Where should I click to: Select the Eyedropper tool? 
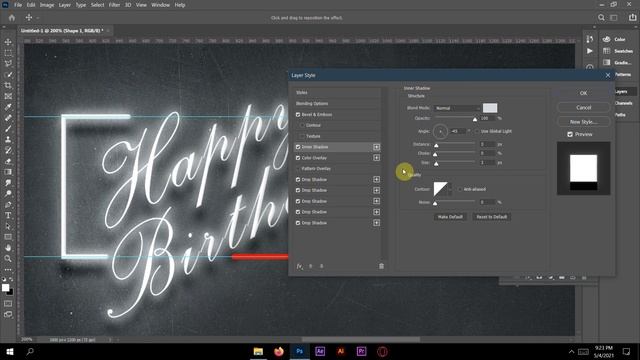[8, 107]
